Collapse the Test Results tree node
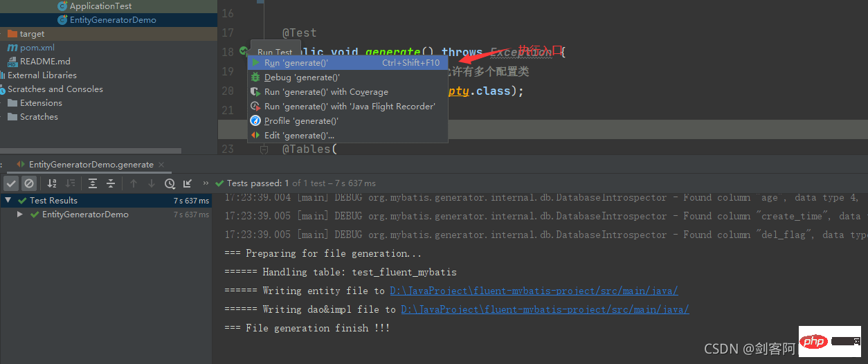Image resolution: width=868 pixels, height=364 pixels. point(8,201)
